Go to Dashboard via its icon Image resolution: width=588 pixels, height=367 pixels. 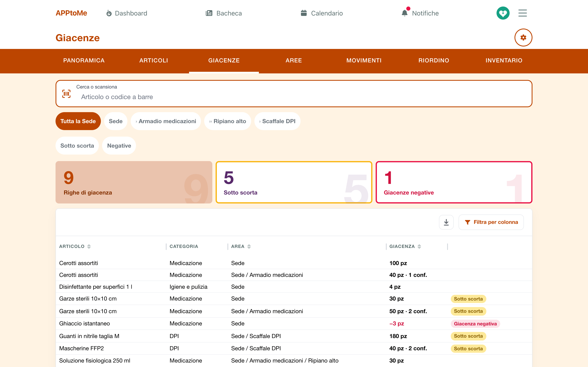pyautogui.click(x=109, y=13)
